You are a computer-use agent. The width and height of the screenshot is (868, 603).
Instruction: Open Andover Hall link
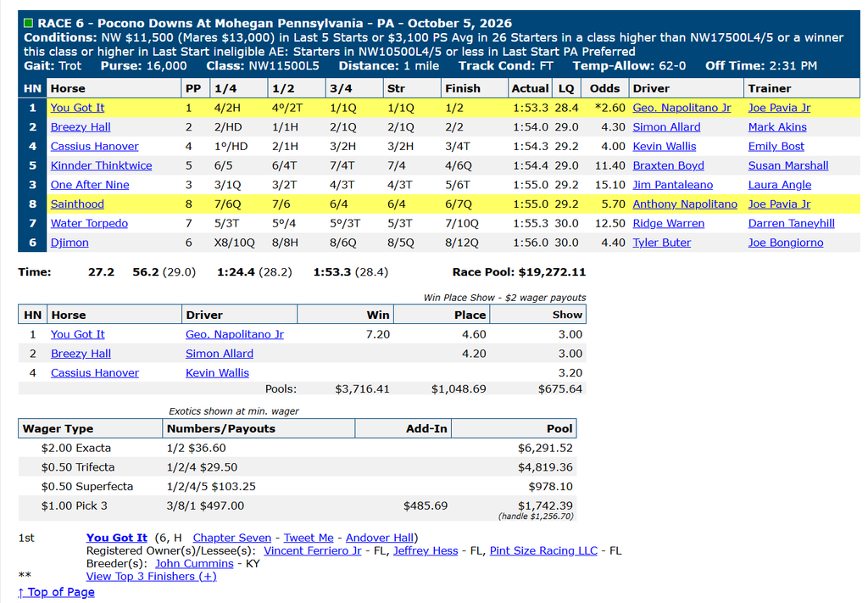pyautogui.click(x=380, y=538)
